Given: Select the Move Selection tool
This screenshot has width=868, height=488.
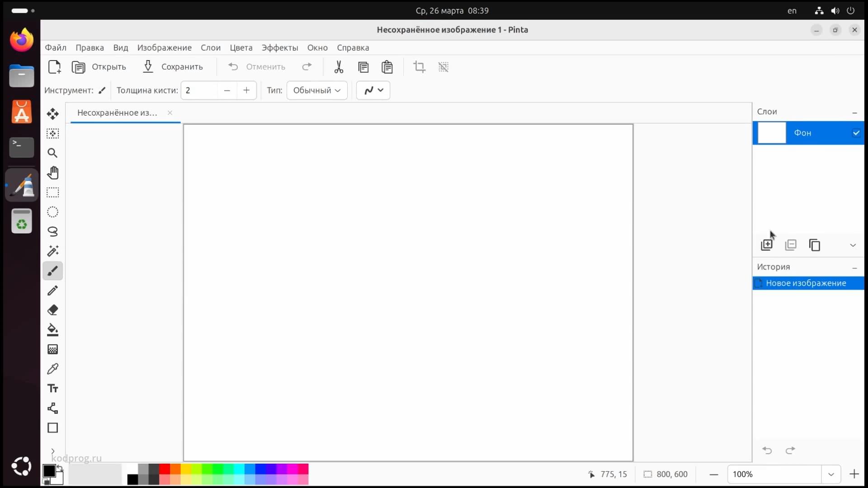Looking at the screenshot, I should pyautogui.click(x=52, y=134).
